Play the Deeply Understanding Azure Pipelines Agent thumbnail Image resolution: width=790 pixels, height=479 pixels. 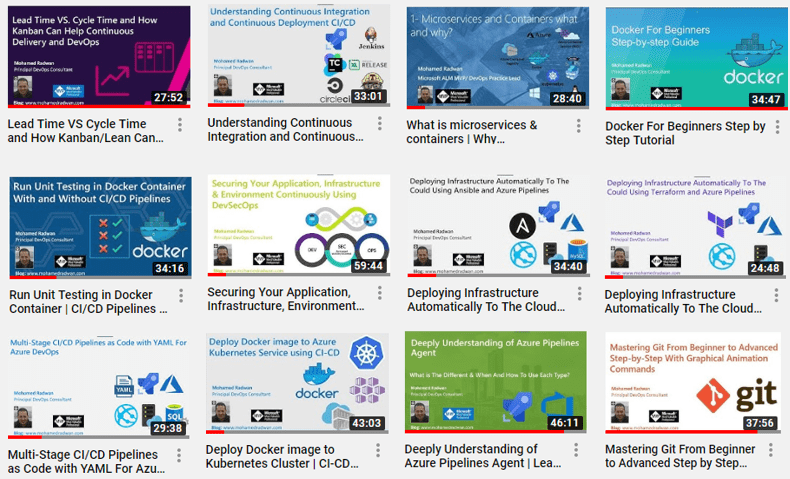(496, 382)
